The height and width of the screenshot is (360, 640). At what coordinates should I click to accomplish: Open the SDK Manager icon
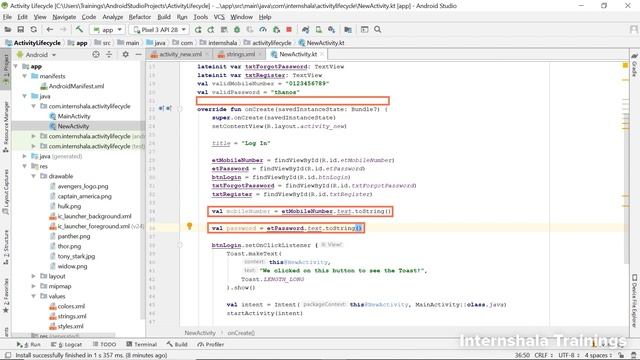tap(331, 29)
